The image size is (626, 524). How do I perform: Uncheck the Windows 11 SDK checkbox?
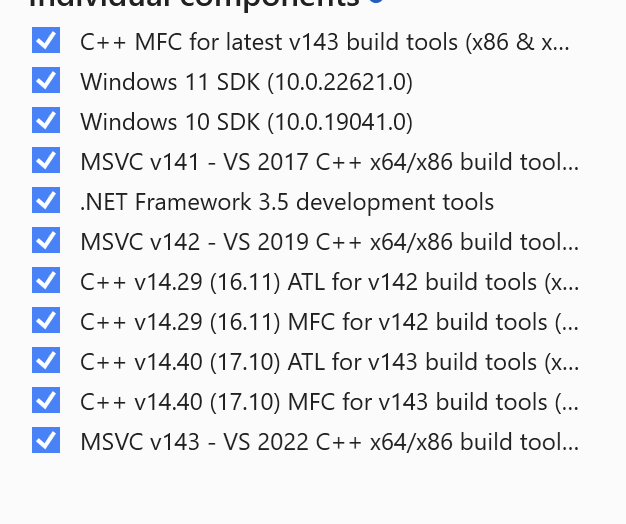pyautogui.click(x=46, y=81)
